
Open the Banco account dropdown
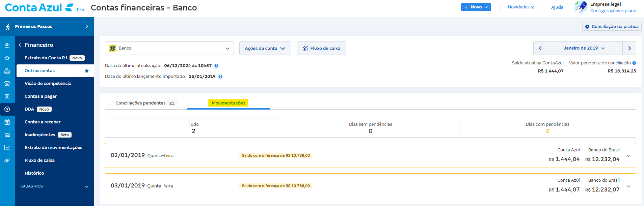pyautogui.click(x=169, y=48)
